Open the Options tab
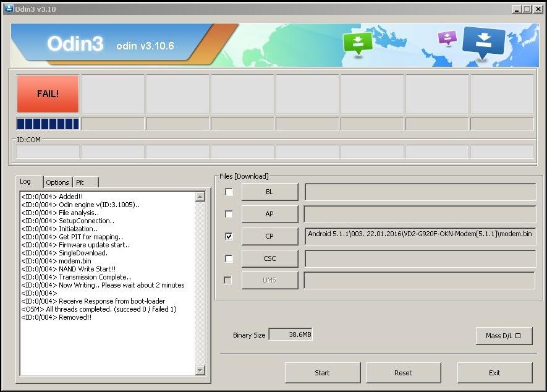The image size is (547, 392). click(x=57, y=182)
